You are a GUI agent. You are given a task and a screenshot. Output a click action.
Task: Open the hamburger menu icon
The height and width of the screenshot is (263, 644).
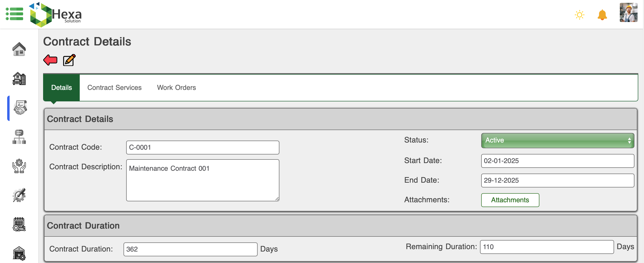tap(15, 14)
